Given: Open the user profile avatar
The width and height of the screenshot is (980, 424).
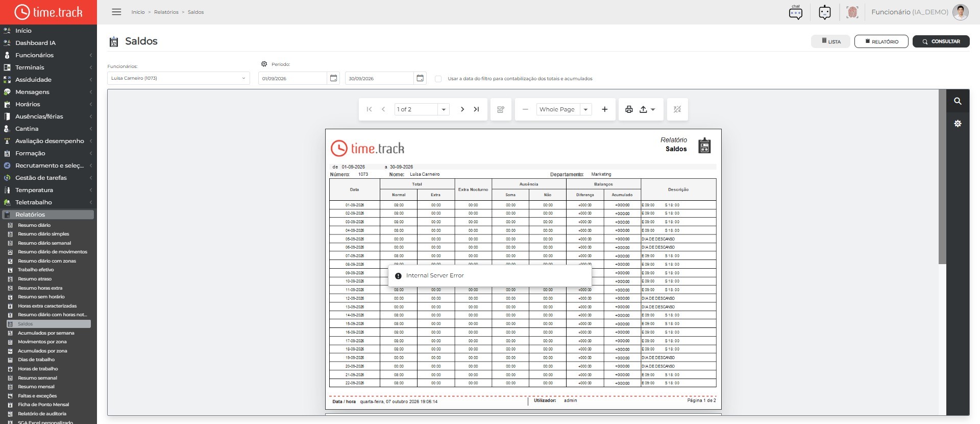Looking at the screenshot, I should pyautogui.click(x=960, y=12).
